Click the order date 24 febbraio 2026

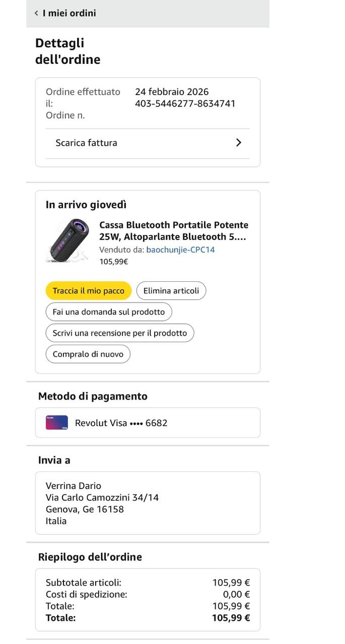pyautogui.click(x=172, y=92)
